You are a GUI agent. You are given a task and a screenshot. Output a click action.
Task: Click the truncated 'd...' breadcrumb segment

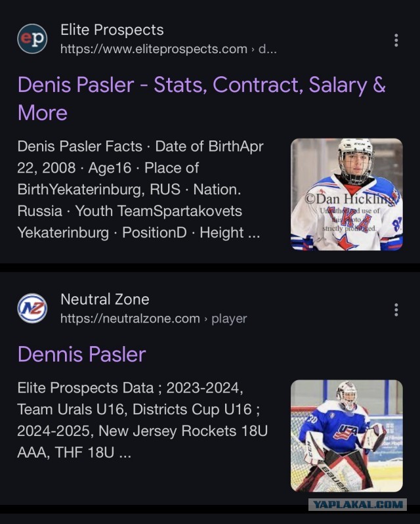268,49
